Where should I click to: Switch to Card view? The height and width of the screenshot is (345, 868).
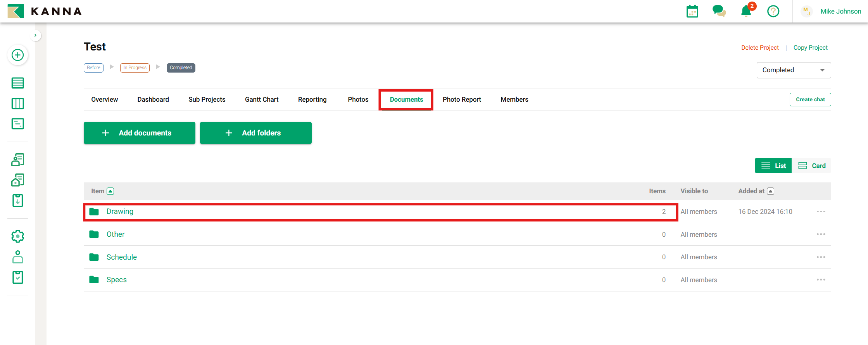point(812,166)
